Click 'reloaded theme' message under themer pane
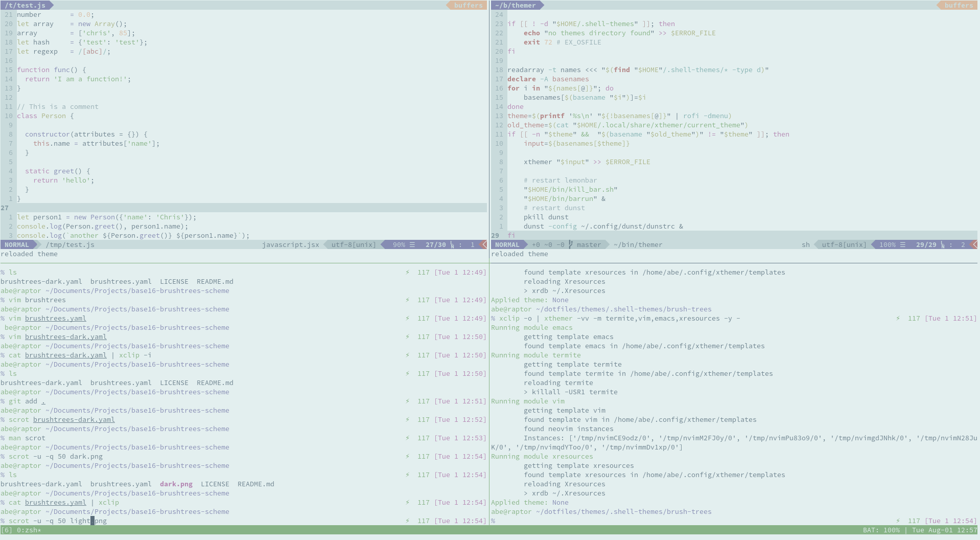The image size is (980, 540). tap(520, 254)
